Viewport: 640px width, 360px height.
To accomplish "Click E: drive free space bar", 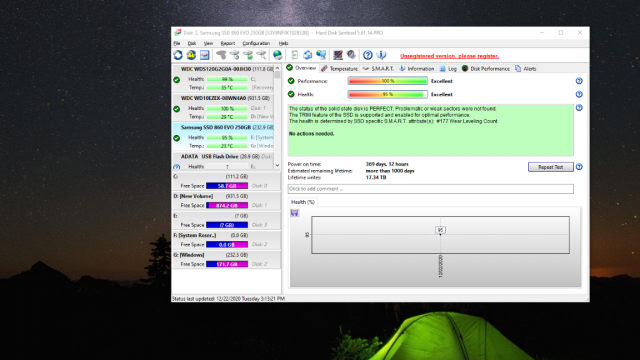I will [x=227, y=225].
